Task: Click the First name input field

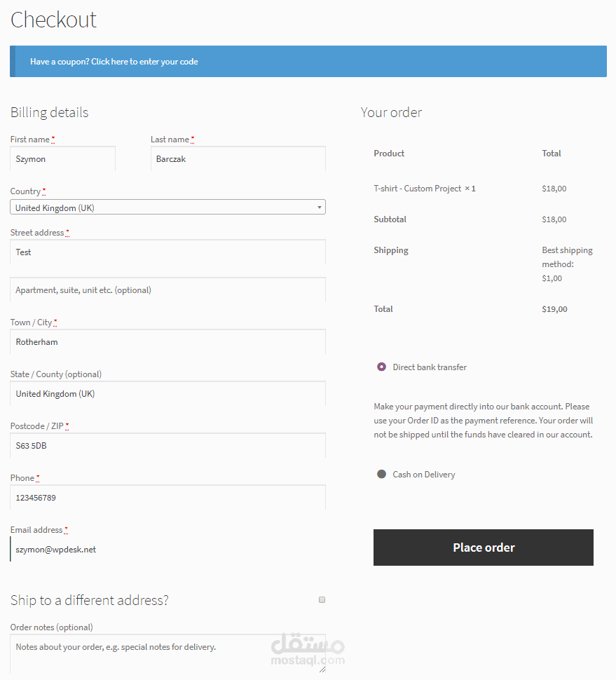Action: (62, 158)
